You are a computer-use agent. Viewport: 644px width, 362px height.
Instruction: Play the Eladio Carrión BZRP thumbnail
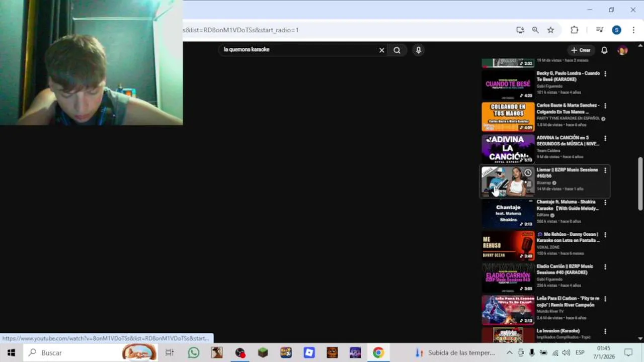[508, 278]
